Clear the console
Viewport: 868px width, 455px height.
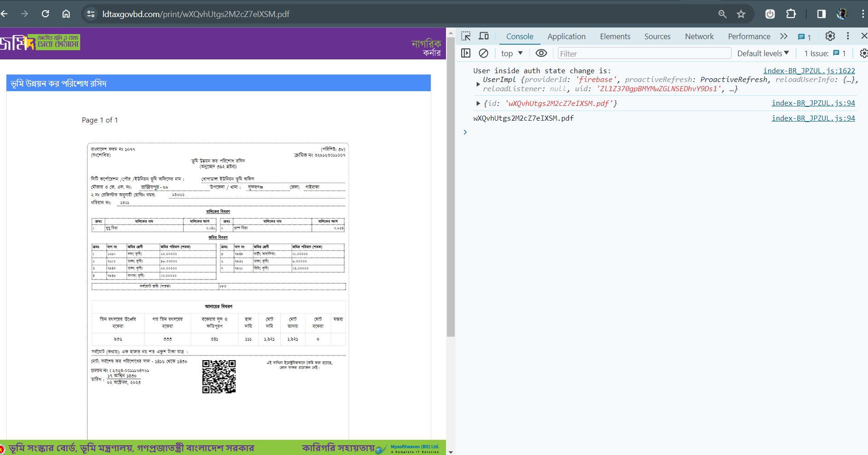coord(483,53)
